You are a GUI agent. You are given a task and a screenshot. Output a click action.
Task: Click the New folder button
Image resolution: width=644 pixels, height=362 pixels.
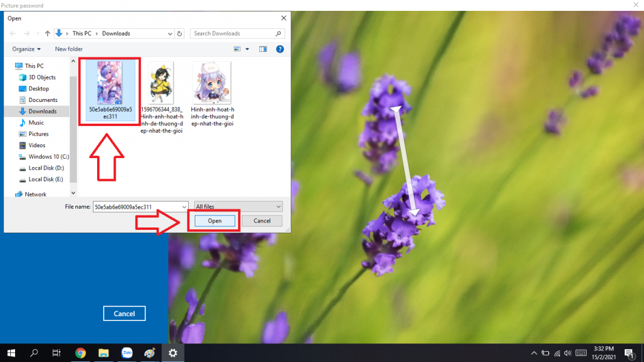[x=69, y=49]
